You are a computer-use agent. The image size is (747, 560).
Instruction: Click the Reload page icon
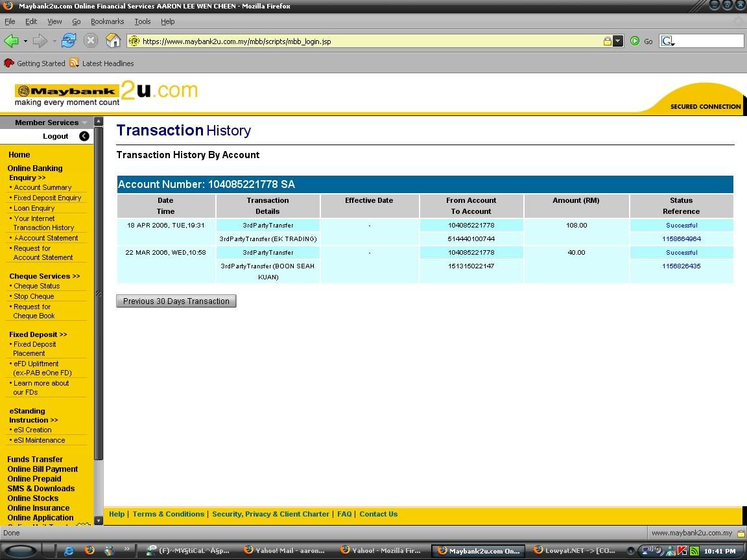[x=68, y=41]
